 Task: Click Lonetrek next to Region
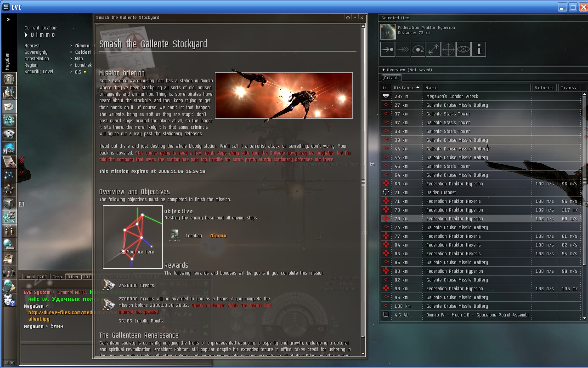click(x=84, y=65)
